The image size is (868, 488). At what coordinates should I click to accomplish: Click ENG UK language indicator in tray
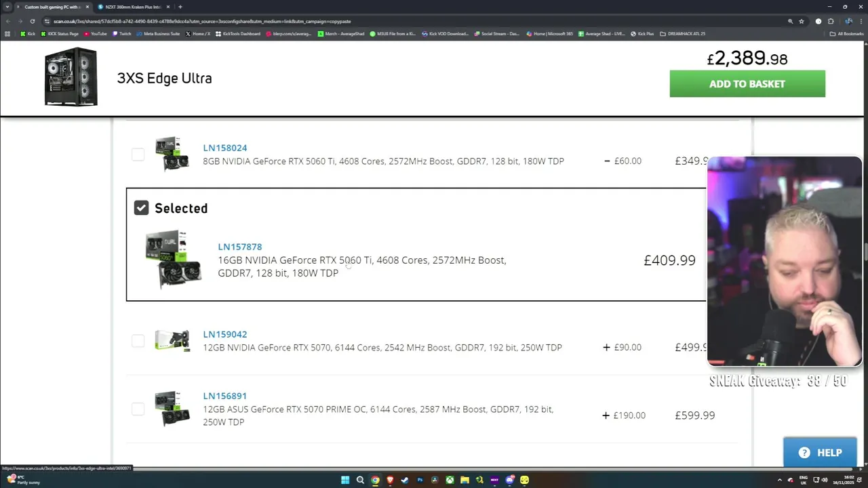[804, 480]
